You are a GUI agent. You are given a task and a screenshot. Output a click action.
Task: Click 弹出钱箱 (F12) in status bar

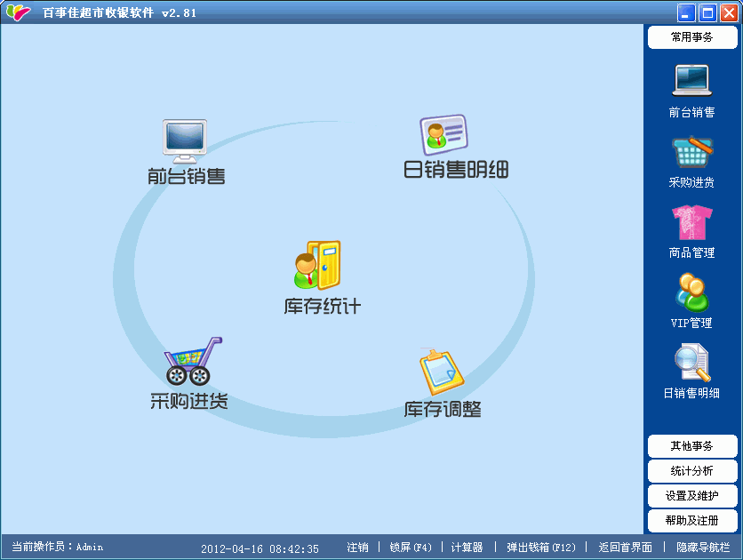tap(541, 548)
